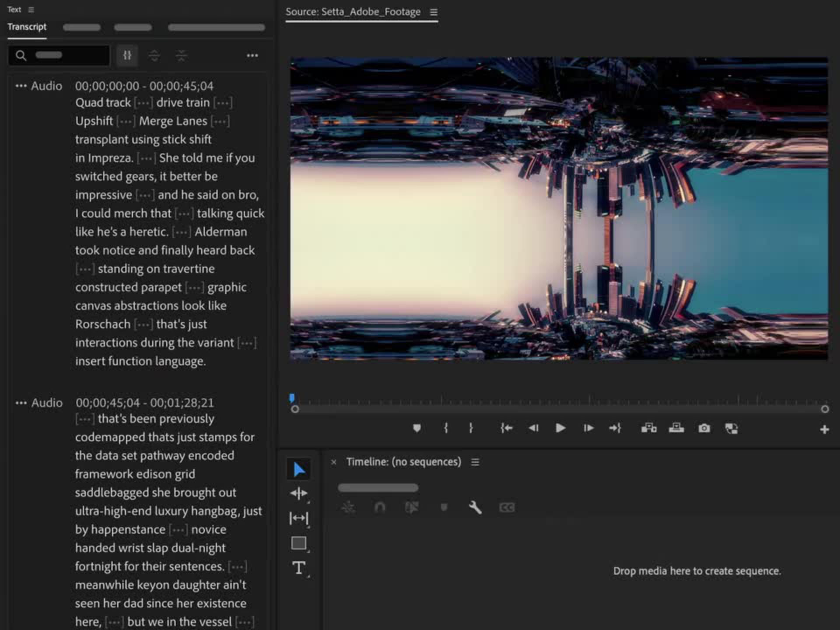Click the transcript search field
The height and width of the screenshot is (630, 840).
(66, 56)
